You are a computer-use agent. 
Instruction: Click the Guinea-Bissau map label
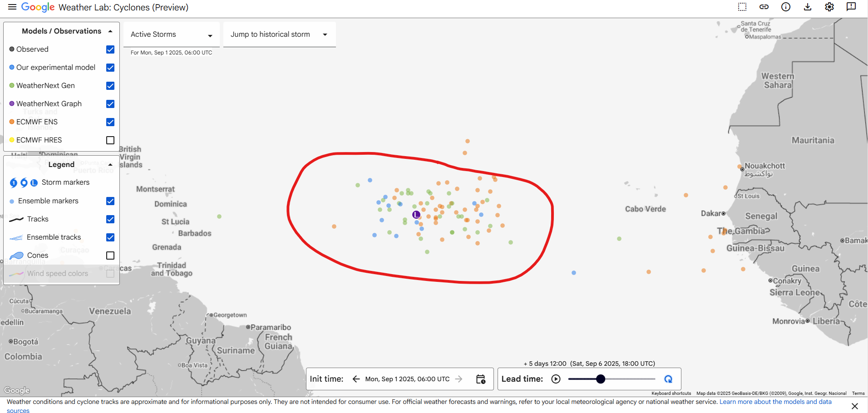pyautogui.click(x=755, y=248)
